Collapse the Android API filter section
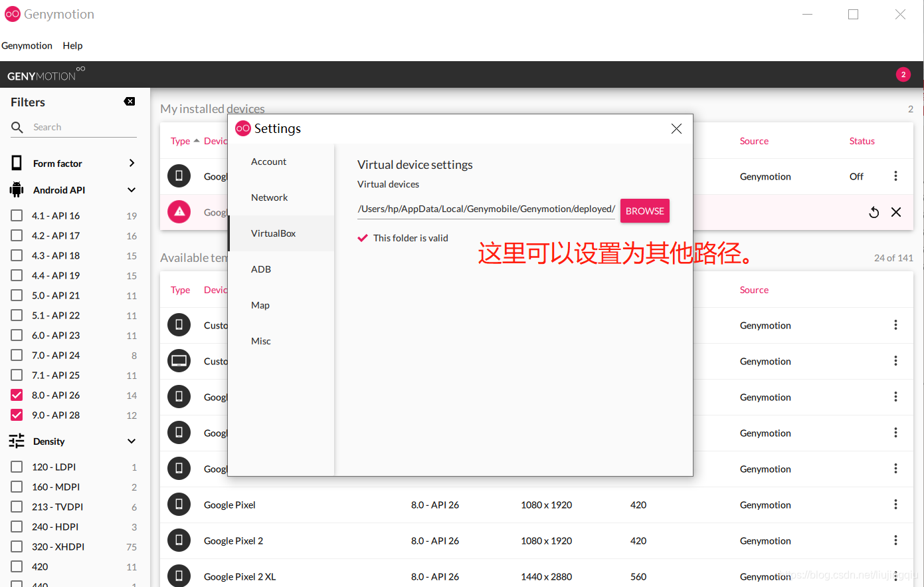Viewport: 924px width, 587px height. point(132,190)
